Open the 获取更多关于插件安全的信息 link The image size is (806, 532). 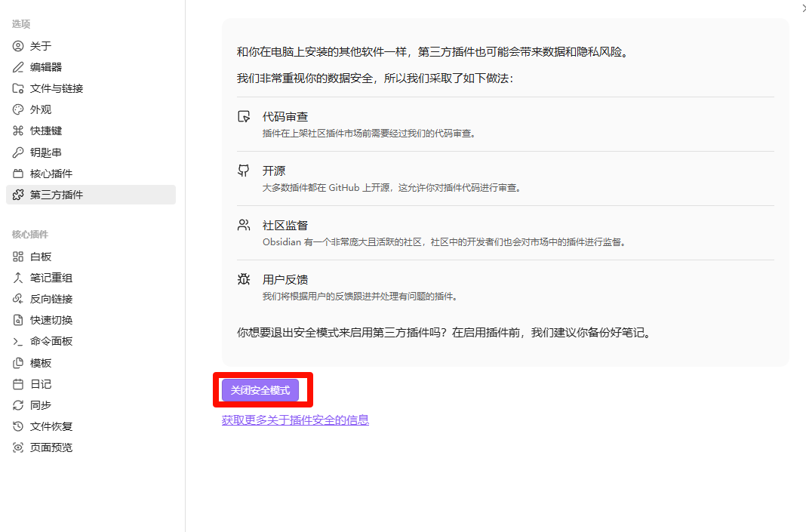(295, 420)
